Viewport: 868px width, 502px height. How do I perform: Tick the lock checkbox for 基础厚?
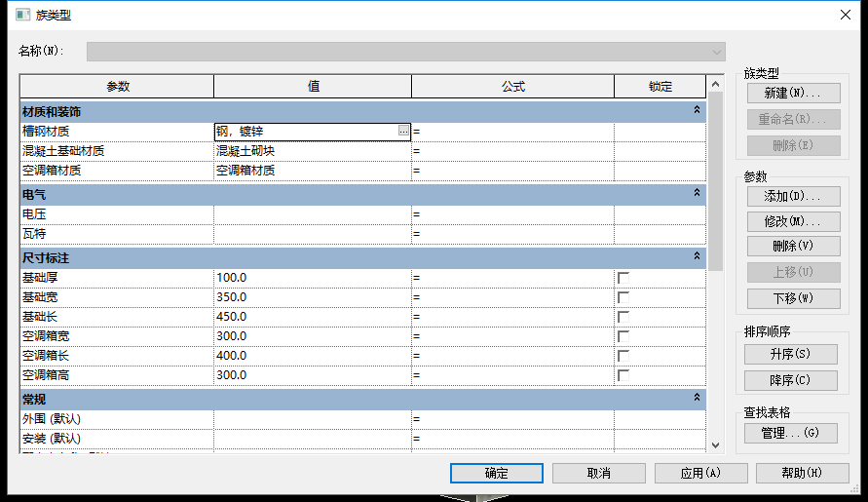pyautogui.click(x=623, y=278)
